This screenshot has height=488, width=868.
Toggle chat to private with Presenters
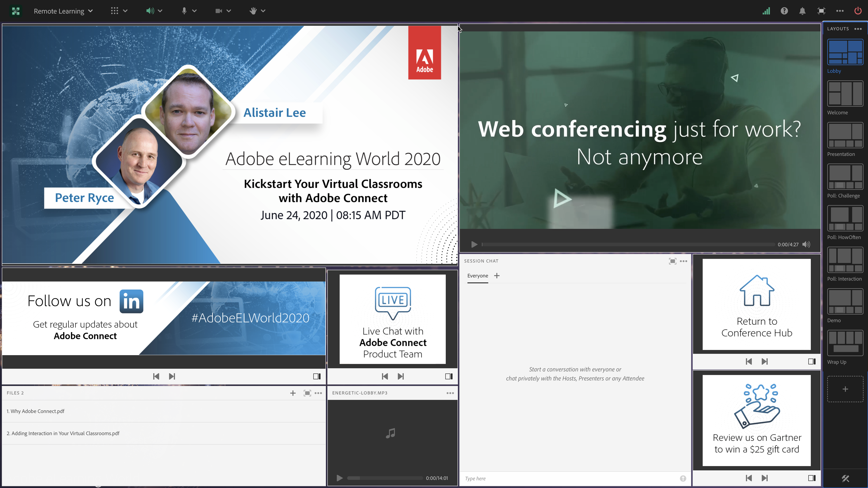(x=497, y=275)
